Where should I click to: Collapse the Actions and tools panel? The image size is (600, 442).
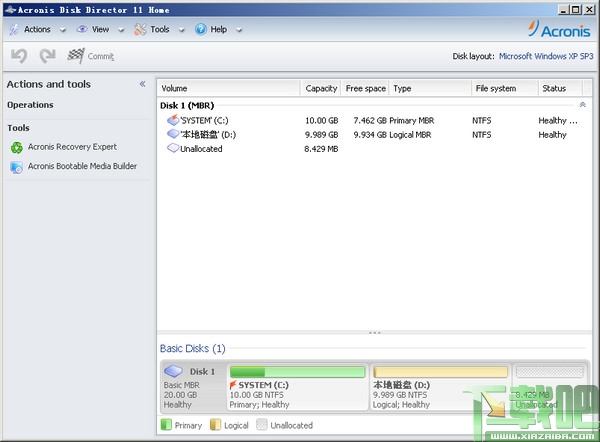coord(142,84)
